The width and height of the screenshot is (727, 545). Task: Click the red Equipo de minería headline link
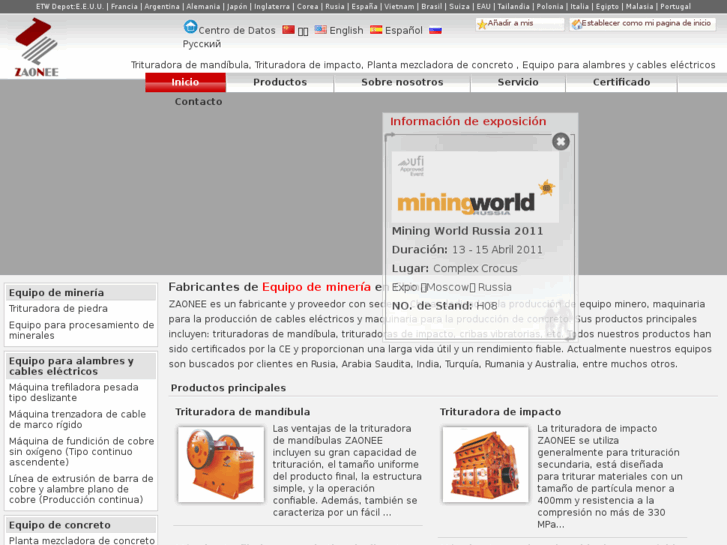(x=316, y=287)
